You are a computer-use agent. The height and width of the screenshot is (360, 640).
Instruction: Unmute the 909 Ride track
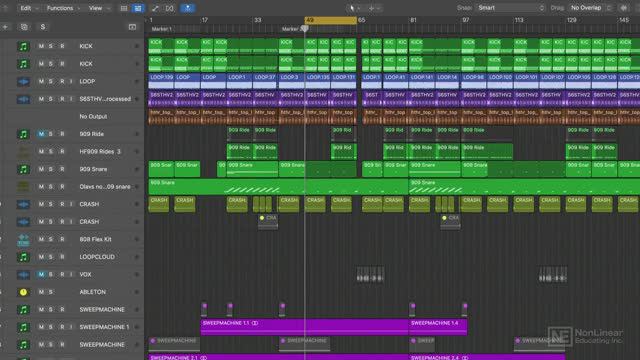(41, 134)
